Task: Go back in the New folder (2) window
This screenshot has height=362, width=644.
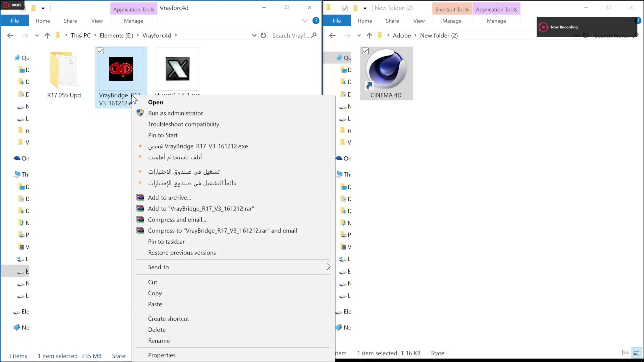Action: pos(332,35)
